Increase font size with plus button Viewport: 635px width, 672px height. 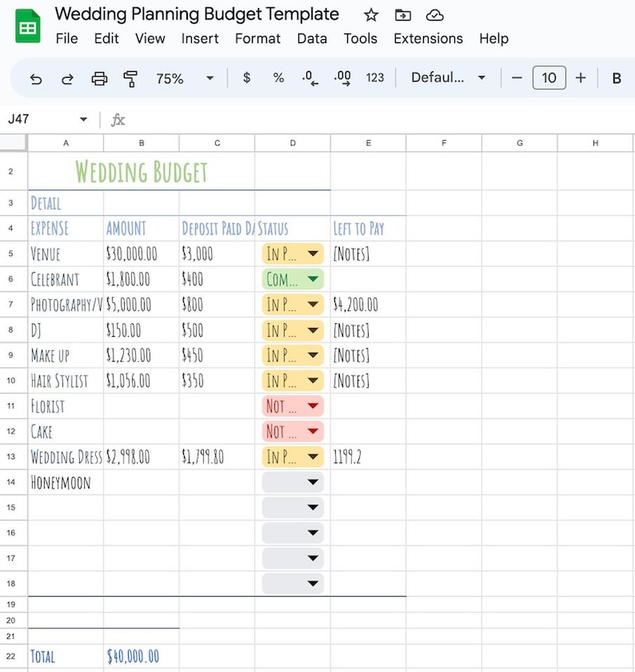tap(580, 78)
